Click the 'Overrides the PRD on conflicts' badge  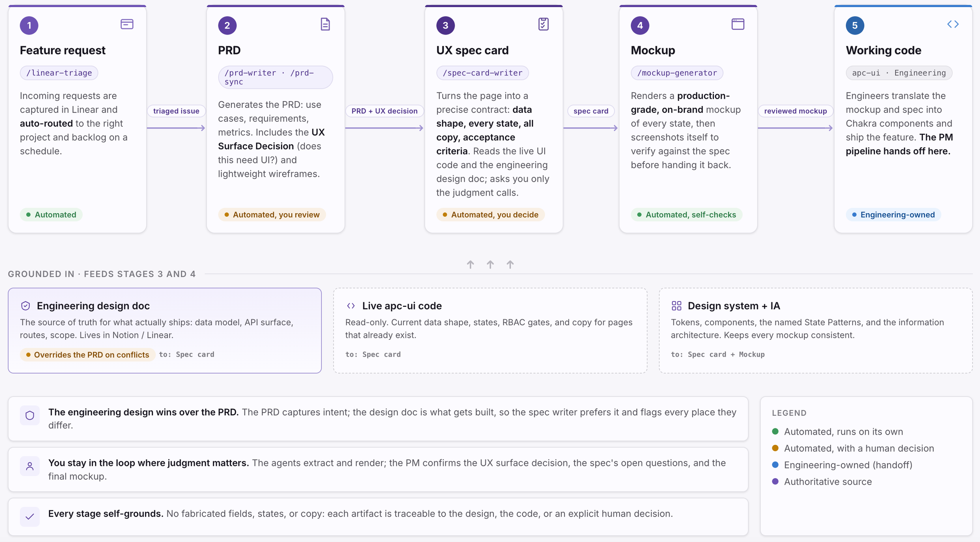[87, 355]
